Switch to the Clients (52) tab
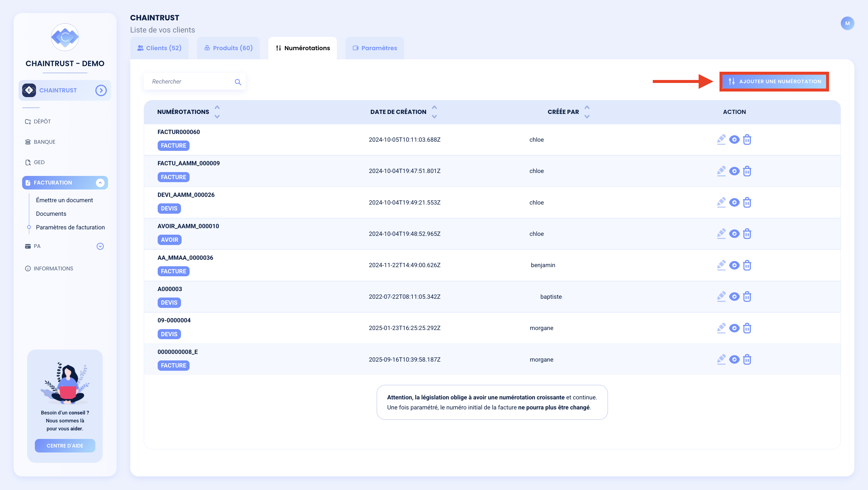 [159, 48]
